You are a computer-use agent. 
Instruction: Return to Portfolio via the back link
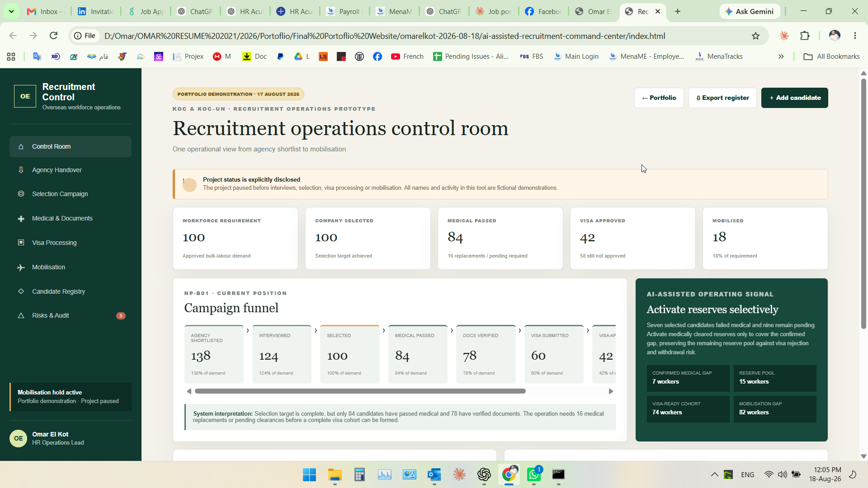pos(659,98)
